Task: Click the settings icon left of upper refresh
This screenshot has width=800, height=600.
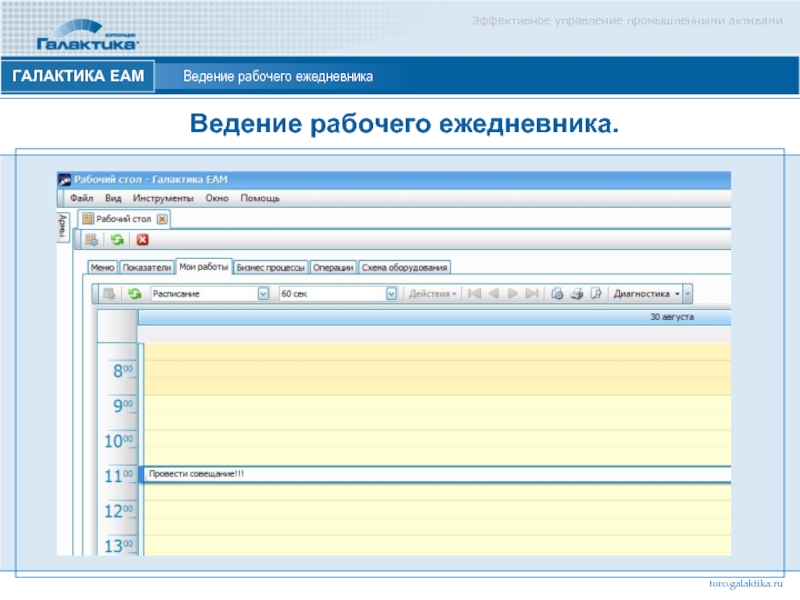Action: click(x=92, y=240)
